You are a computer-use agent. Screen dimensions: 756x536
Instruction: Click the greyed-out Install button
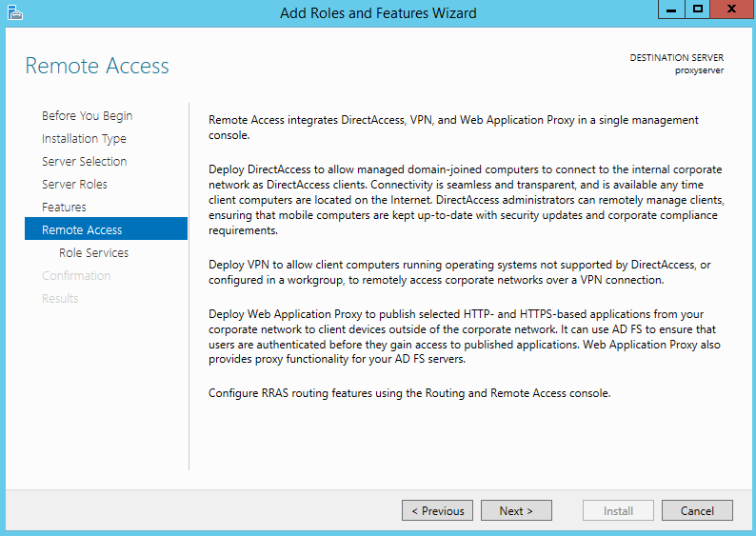618,510
